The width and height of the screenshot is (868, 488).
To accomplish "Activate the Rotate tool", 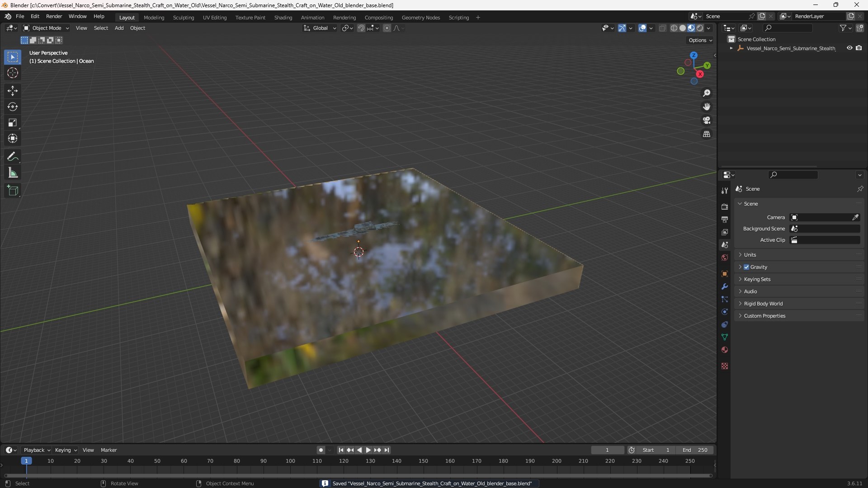I will point(13,107).
